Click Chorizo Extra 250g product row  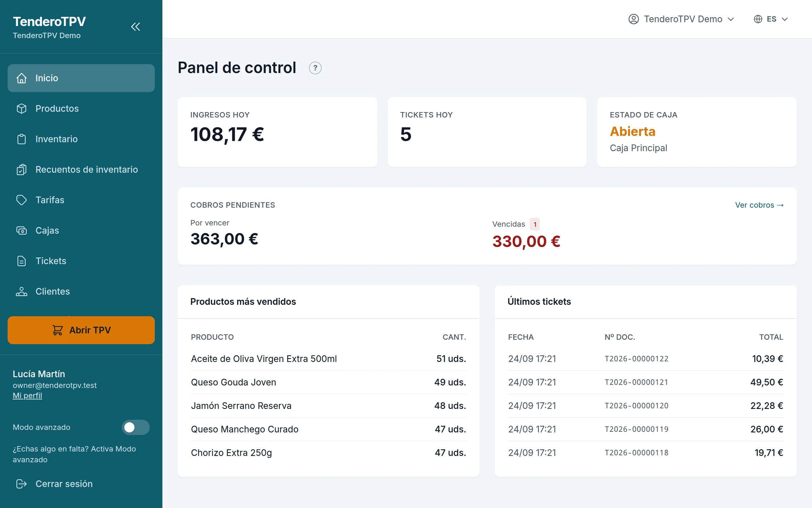(329, 453)
